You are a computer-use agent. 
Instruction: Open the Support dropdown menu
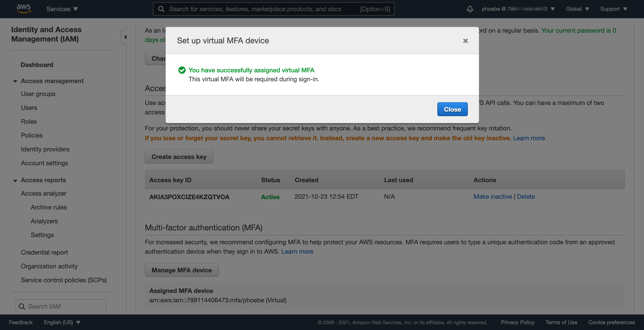[614, 9]
